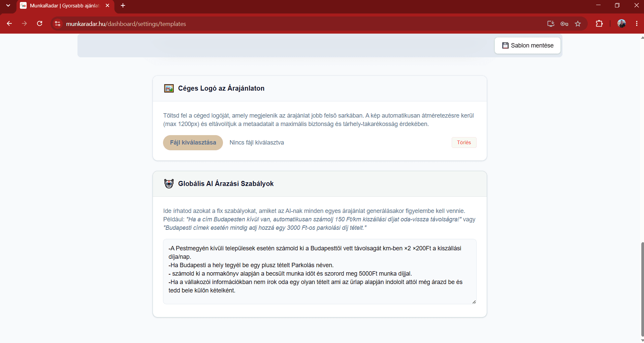The height and width of the screenshot is (343, 644).
Task: Click the Céges Logó az Árajánlaton heading
Action: tap(221, 88)
